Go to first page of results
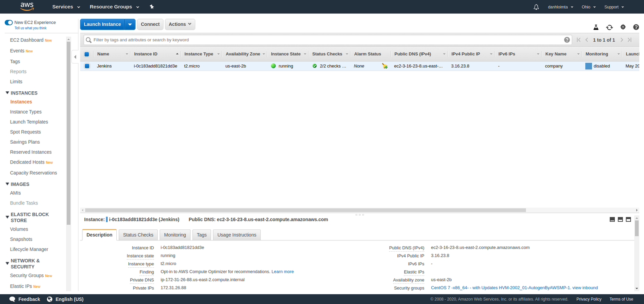644x304 pixels. (x=578, y=40)
